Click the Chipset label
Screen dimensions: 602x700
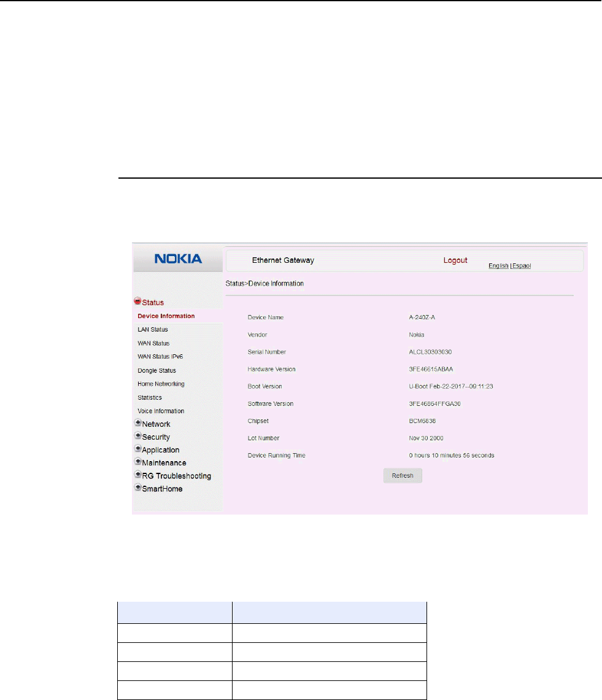coord(258,421)
